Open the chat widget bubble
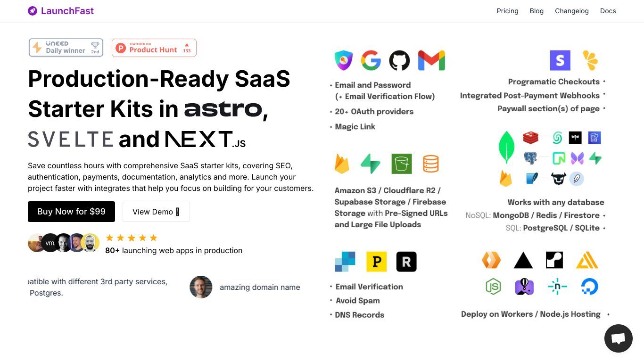 tap(619, 338)
